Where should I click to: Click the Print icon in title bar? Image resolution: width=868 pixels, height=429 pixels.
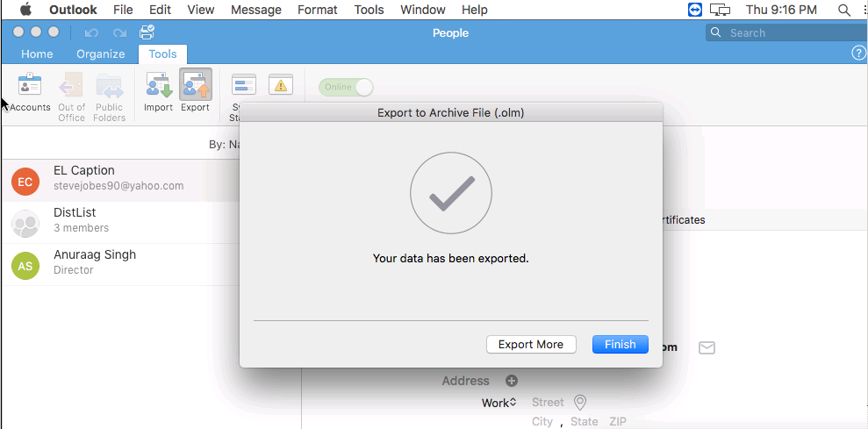147,32
